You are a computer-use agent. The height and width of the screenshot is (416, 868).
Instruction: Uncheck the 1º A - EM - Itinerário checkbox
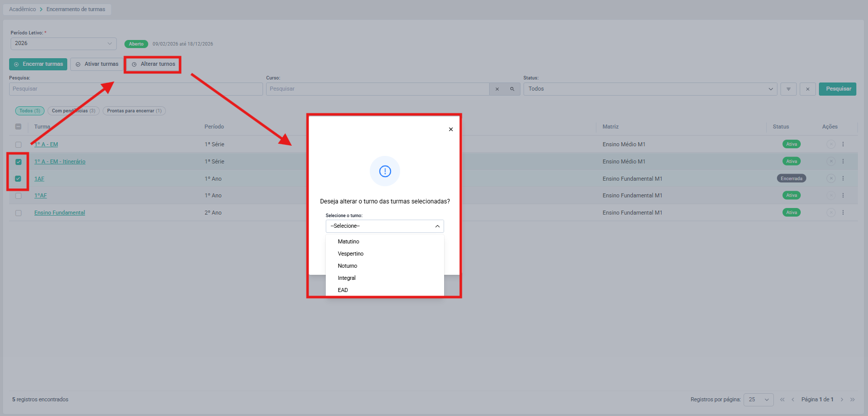coord(18,162)
